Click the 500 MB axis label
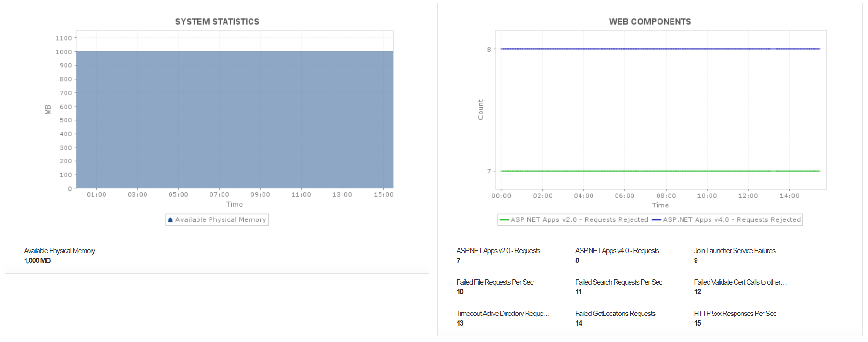The height and width of the screenshot is (342, 868). [x=66, y=120]
